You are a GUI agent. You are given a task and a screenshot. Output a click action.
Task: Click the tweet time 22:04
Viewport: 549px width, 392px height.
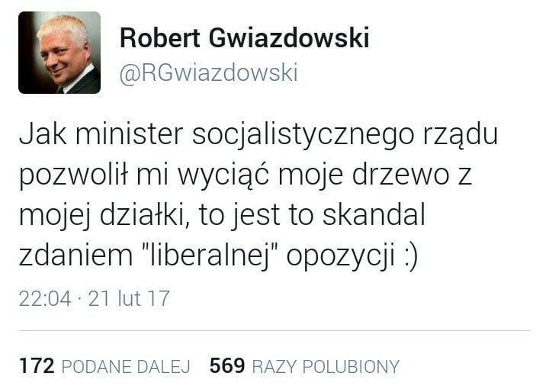45,298
